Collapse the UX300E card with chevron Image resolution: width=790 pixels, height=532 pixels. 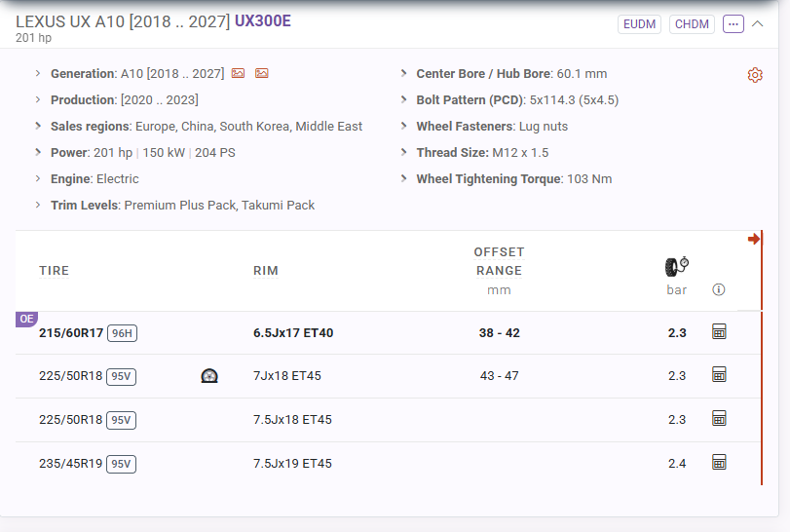(757, 24)
